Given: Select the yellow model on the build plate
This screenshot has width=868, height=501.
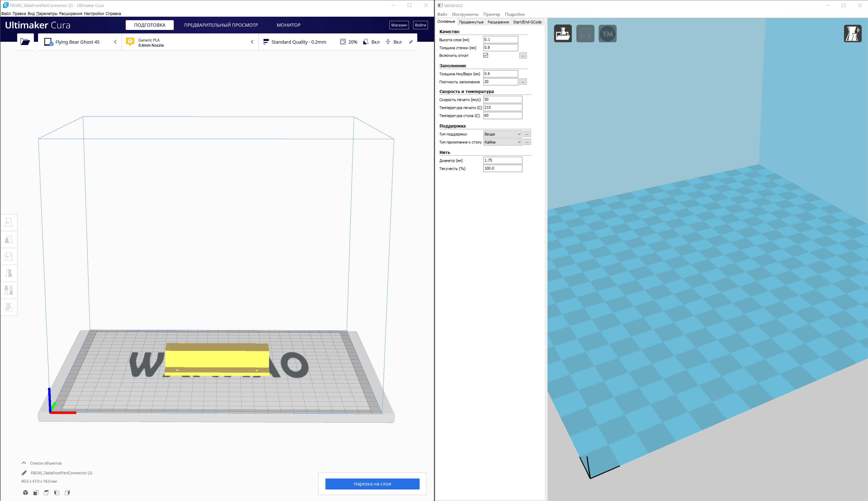Looking at the screenshot, I should coord(217,359).
